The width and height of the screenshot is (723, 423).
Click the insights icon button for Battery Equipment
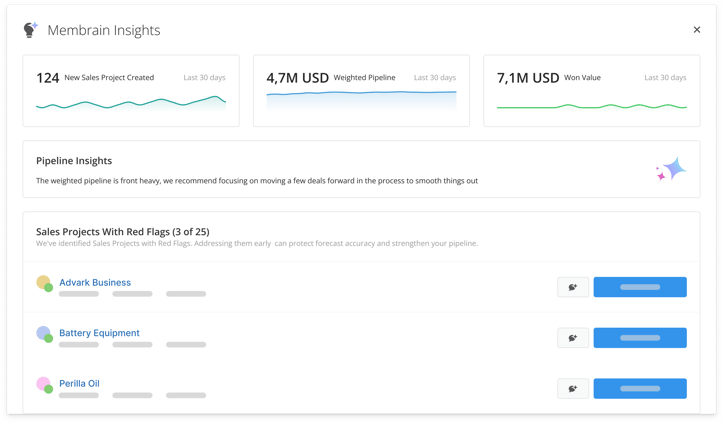click(x=573, y=338)
